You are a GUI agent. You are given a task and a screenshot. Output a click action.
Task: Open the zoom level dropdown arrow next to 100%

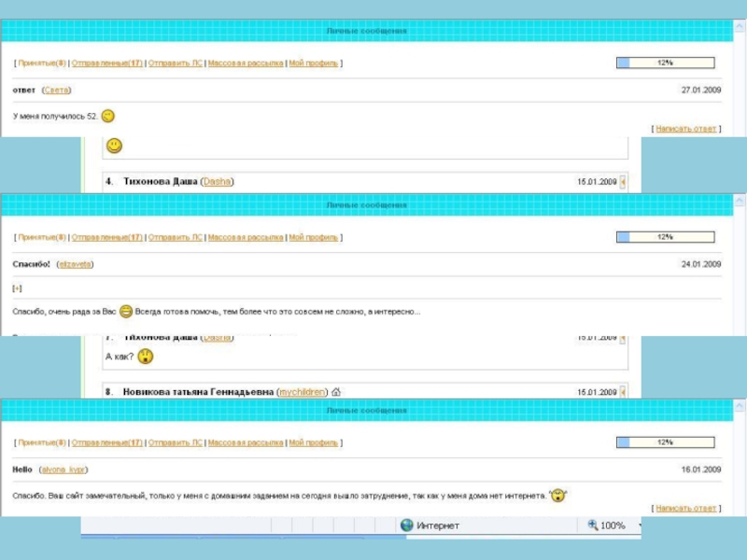(x=639, y=525)
